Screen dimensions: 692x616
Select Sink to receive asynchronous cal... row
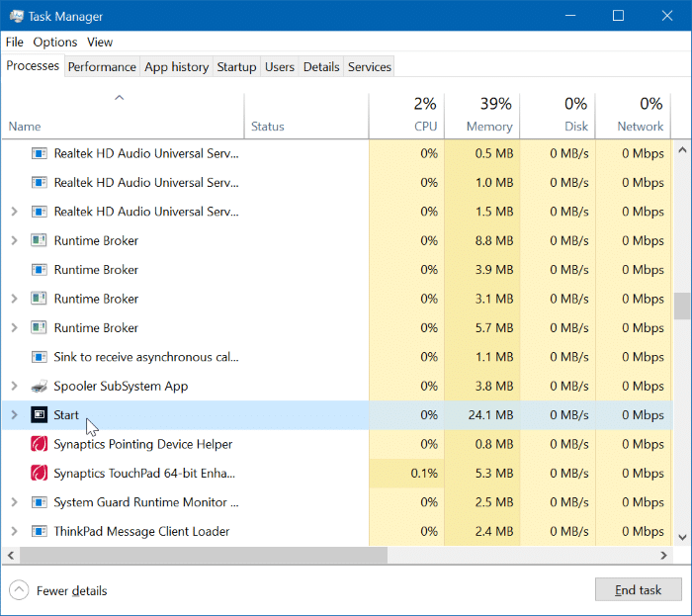pos(338,357)
